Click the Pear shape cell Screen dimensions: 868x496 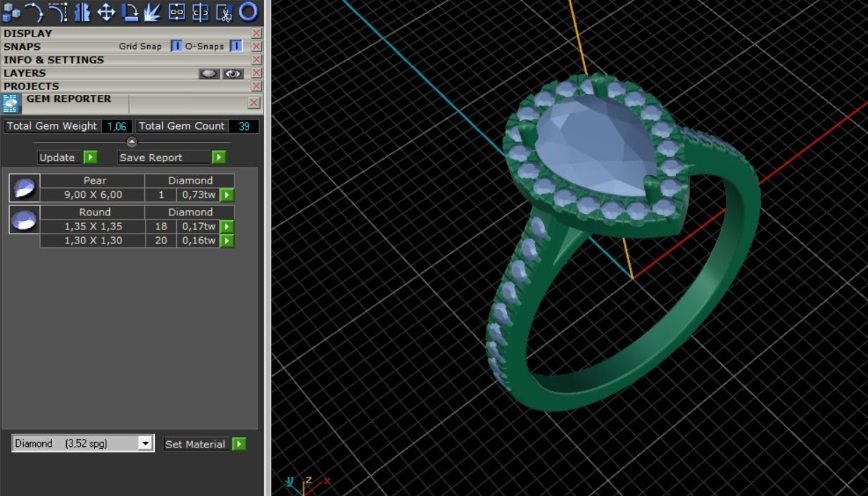click(x=94, y=180)
